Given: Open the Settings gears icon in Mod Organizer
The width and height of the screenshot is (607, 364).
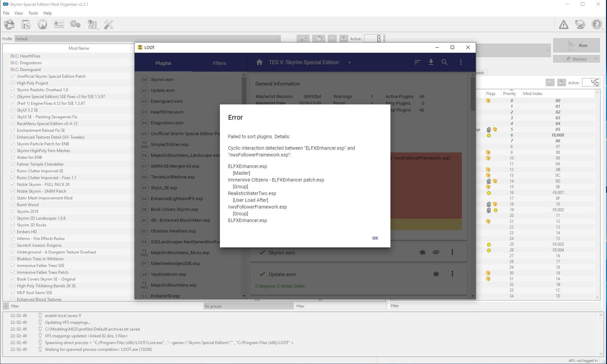Looking at the screenshot, I should pyautogui.click(x=75, y=24).
